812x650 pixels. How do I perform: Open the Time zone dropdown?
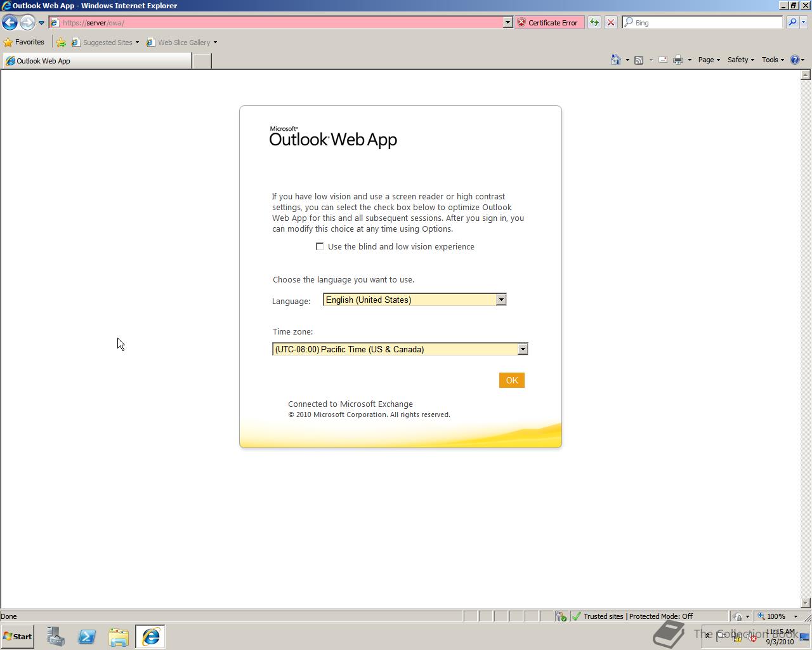point(400,349)
